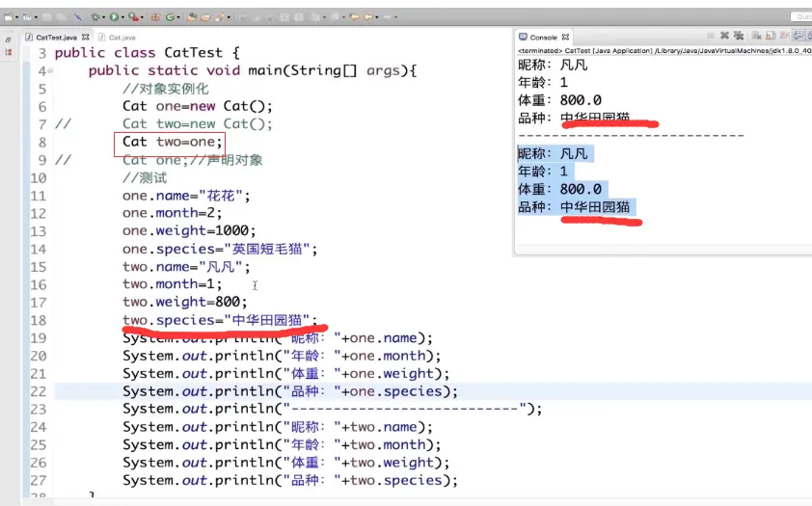Click the Open Type toolbar icon

coord(192,17)
